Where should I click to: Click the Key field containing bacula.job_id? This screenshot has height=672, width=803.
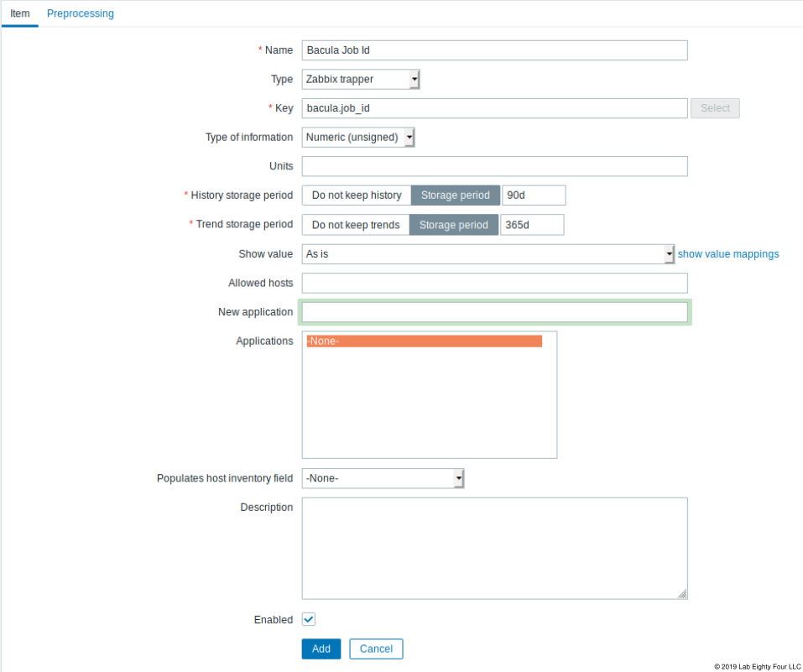[494, 108]
